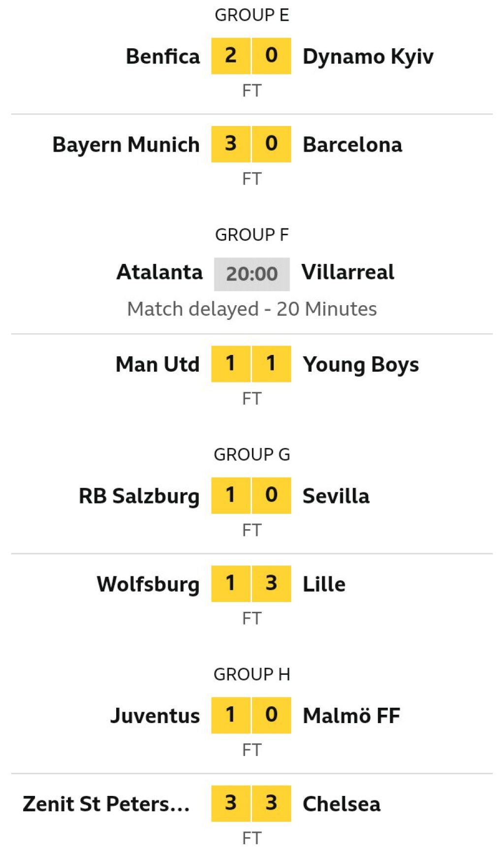The height and width of the screenshot is (854, 504).
Task: Select the GROUP H heading
Action: [x=252, y=674]
